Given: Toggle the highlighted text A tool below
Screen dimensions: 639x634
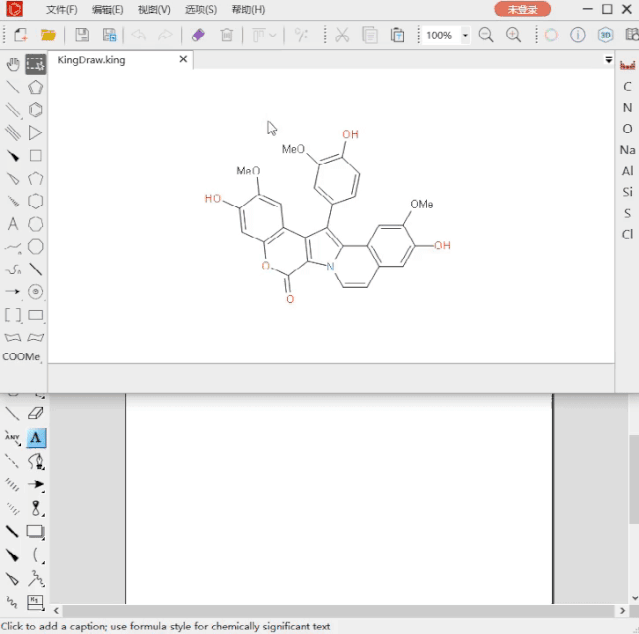Looking at the screenshot, I should point(36,438).
